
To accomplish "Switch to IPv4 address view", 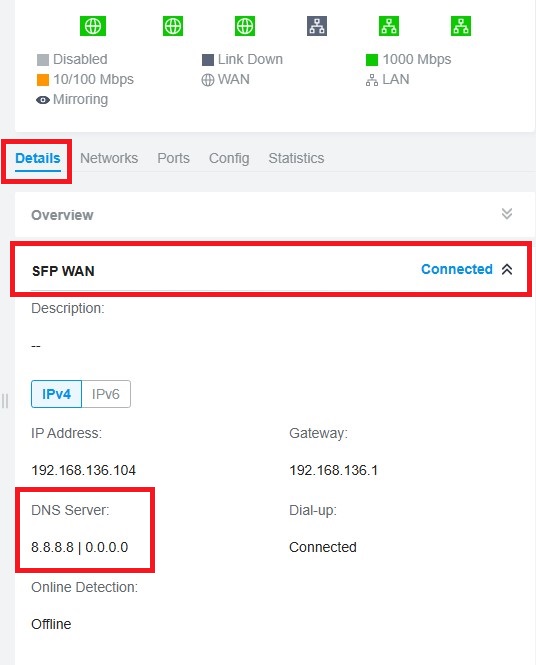I will click(x=56, y=394).
